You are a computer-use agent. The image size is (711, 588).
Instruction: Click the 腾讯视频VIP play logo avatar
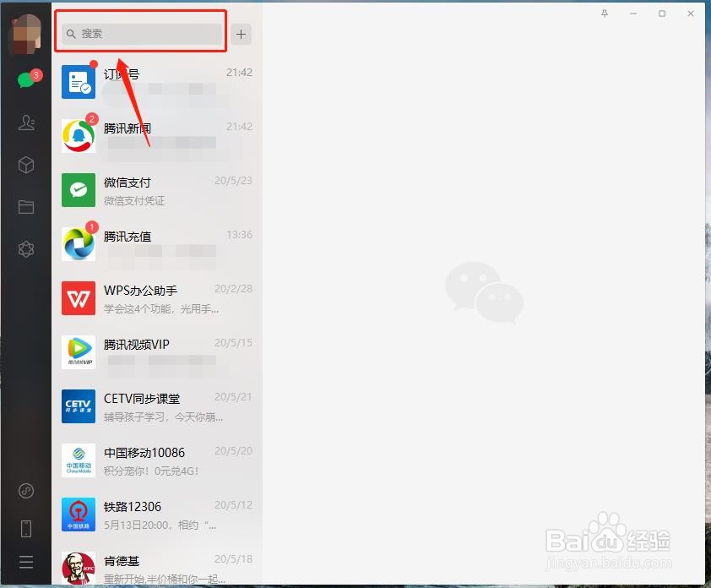click(79, 352)
